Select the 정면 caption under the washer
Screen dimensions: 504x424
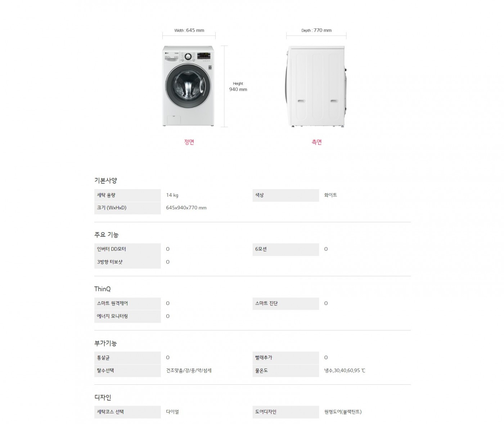coord(189,142)
